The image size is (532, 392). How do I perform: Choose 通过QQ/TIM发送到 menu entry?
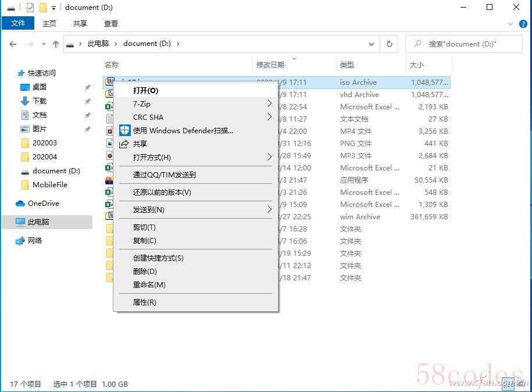coord(196,175)
